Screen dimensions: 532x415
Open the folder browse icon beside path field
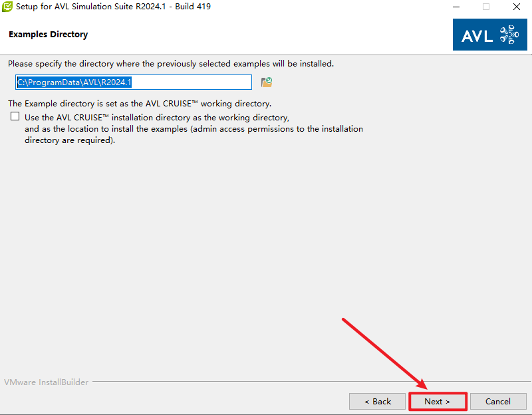click(267, 82)
